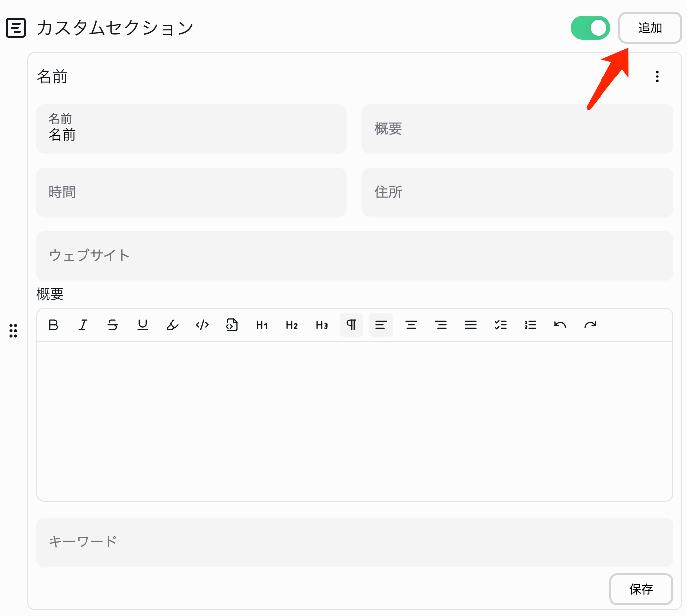
Task: Set Heading 1 style
Action: tap(262, 325)
